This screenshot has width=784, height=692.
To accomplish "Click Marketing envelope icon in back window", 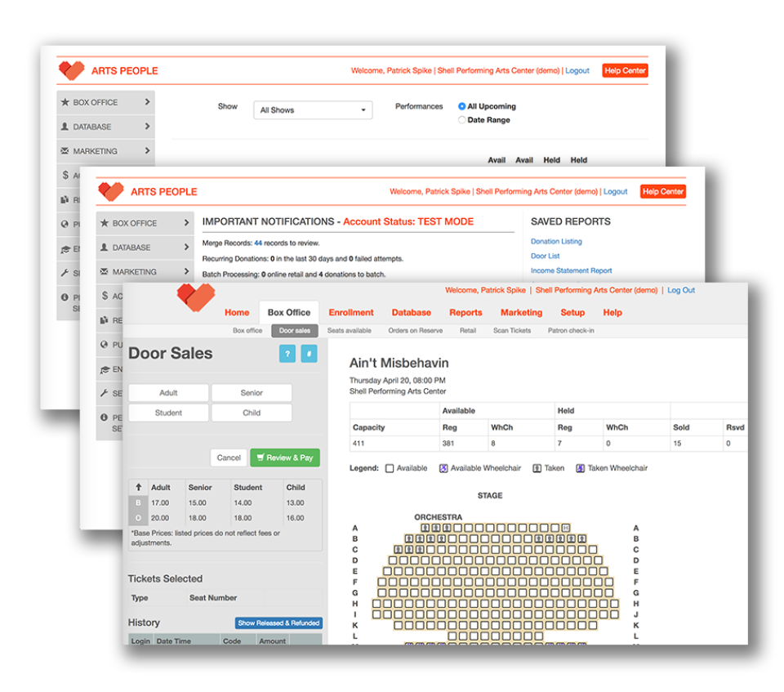I will pyautogui.click(x=65, y=150).
